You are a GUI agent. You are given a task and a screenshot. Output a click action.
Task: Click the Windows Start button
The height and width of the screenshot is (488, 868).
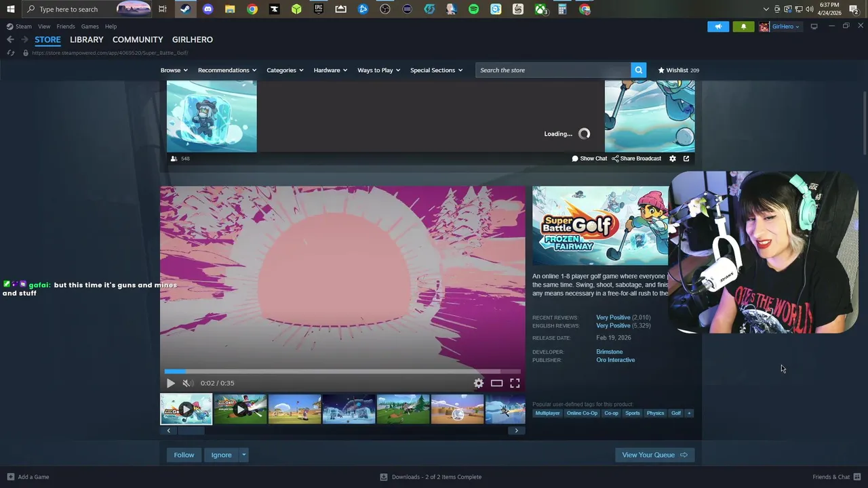[10, 9]
